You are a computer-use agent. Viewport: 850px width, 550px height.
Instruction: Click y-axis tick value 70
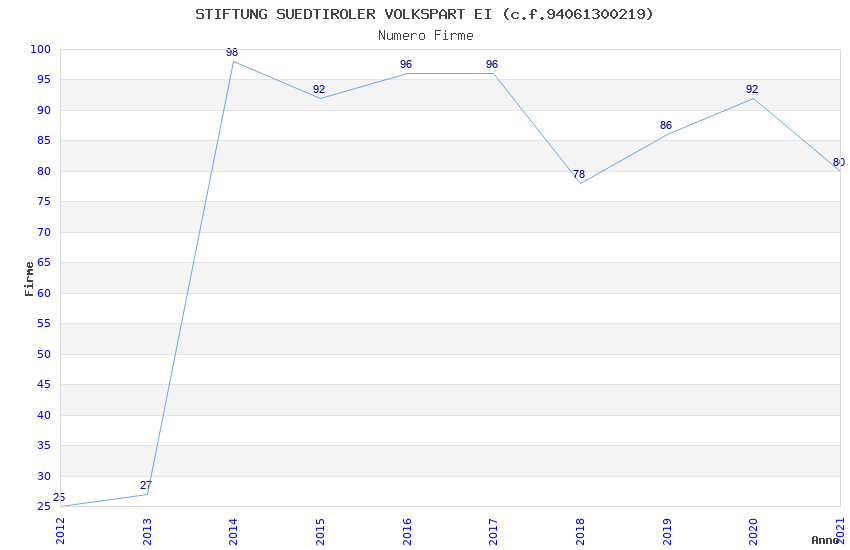[44, 232]
